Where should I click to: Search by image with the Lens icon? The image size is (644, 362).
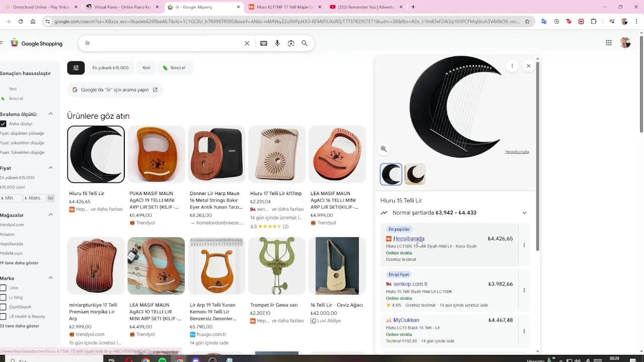point(291,43)
